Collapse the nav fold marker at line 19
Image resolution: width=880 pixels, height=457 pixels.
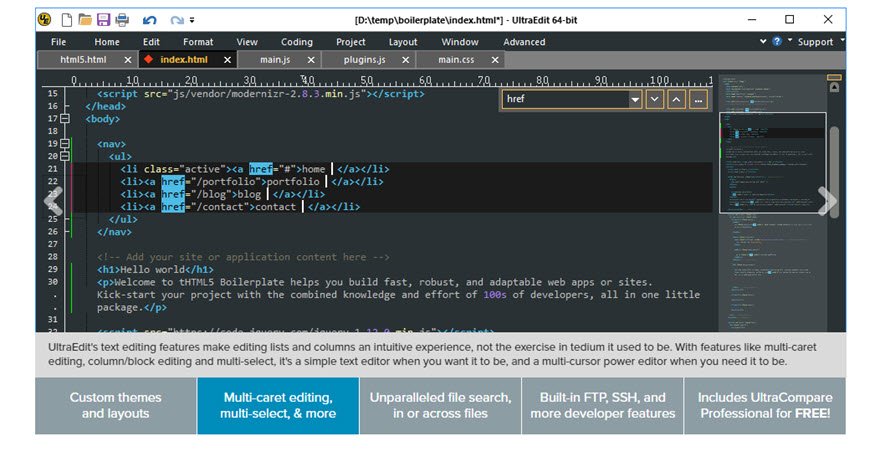click(x=66, y=144)
